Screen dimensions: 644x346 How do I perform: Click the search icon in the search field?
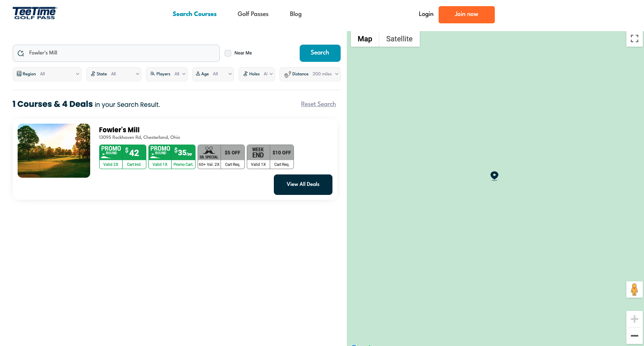point(21,53)
